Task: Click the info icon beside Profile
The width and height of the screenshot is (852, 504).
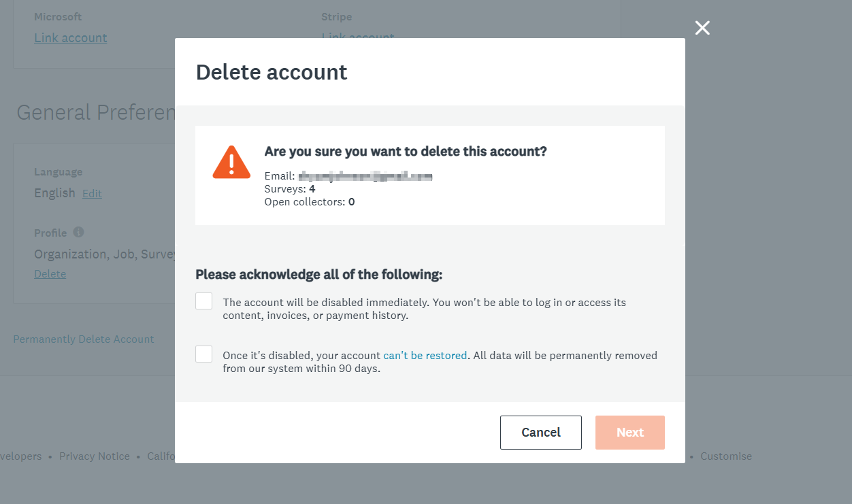Action: (78, 233)
